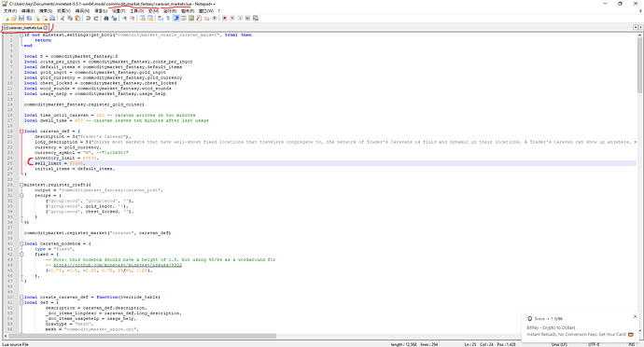
Task: Click the Play recorded macro icon
Action: [x=240, y=18]
